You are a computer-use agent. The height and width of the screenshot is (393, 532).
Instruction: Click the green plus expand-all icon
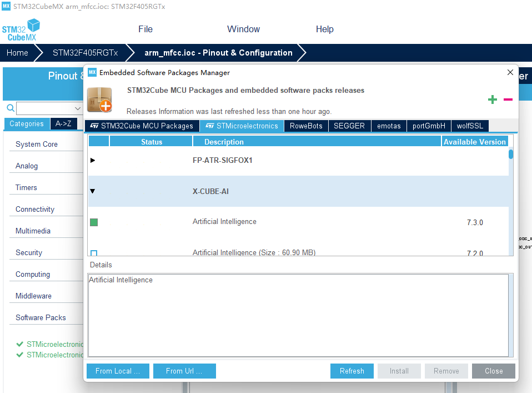[493, 100]
